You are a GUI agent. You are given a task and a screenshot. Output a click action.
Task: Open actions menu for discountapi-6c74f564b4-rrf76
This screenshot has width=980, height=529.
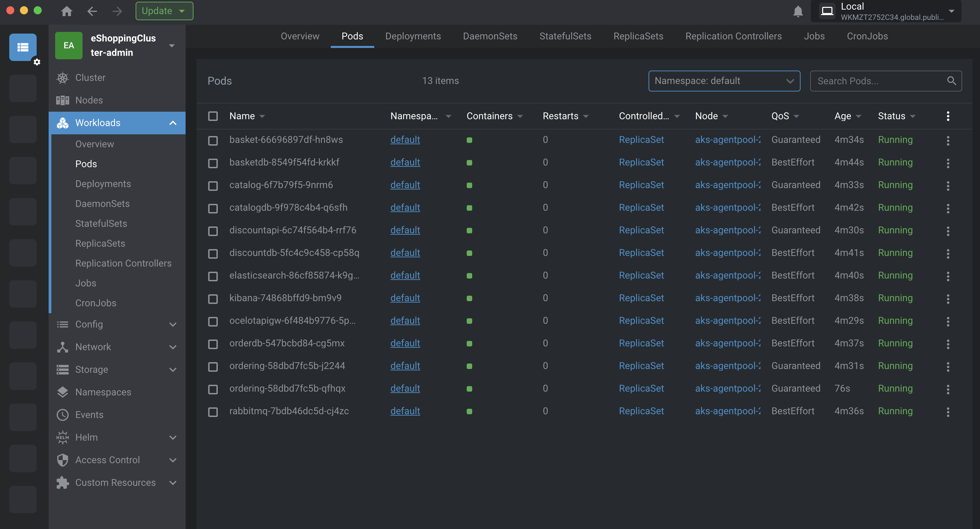[x=948, y=231]
